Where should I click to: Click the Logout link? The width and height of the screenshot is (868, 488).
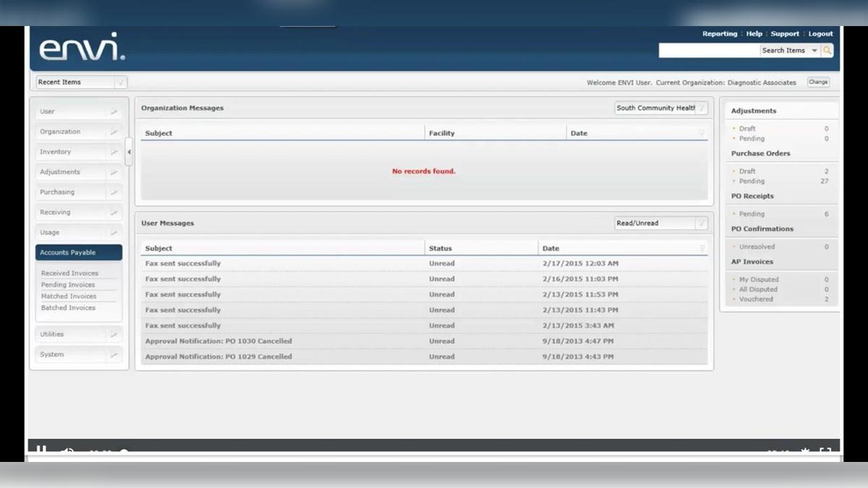click(820, 33)
